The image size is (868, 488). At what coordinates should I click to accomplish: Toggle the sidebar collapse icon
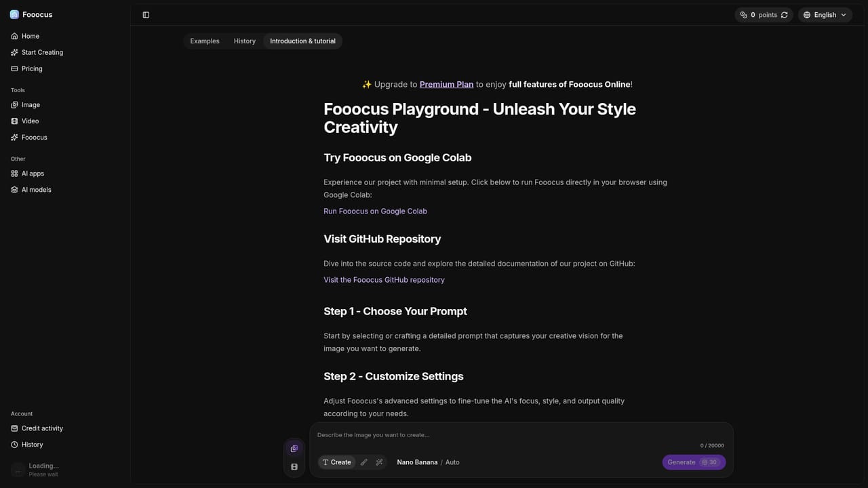[146, 15]
